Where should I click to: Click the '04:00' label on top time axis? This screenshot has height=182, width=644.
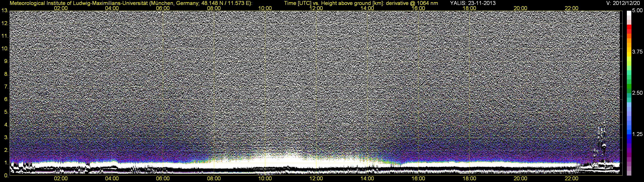pos(112,8)
